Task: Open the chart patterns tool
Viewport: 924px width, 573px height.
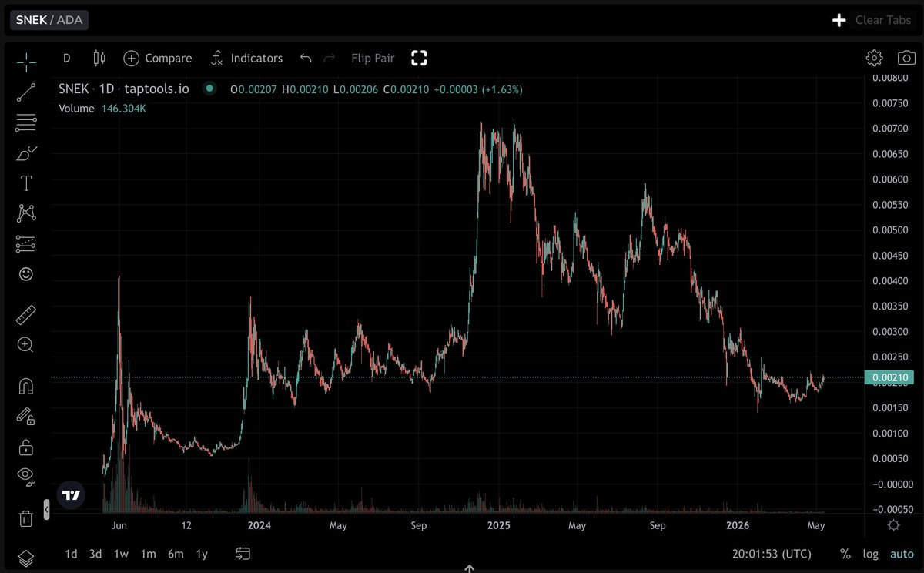Action: 26,213
